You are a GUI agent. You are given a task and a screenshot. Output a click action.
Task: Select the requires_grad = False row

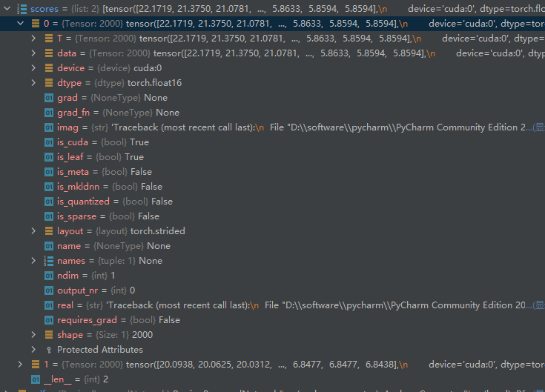click(x=273, y=320)
